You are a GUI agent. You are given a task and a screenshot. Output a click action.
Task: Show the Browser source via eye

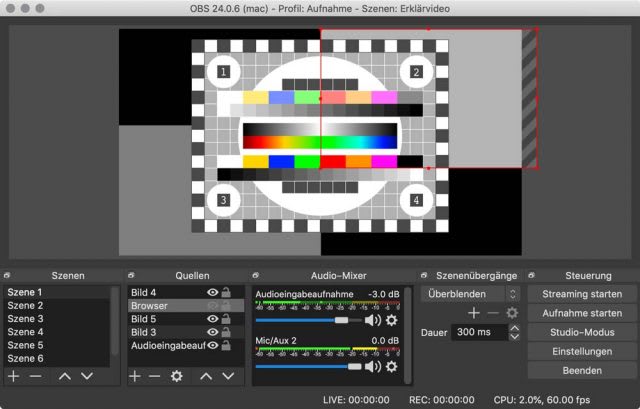point(213,306)
